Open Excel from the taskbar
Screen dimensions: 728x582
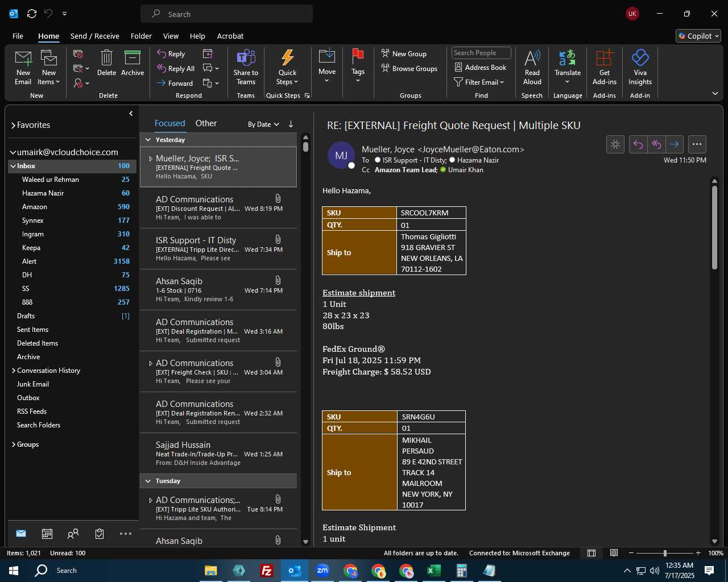pyautogui.click(x=433, y=571)
